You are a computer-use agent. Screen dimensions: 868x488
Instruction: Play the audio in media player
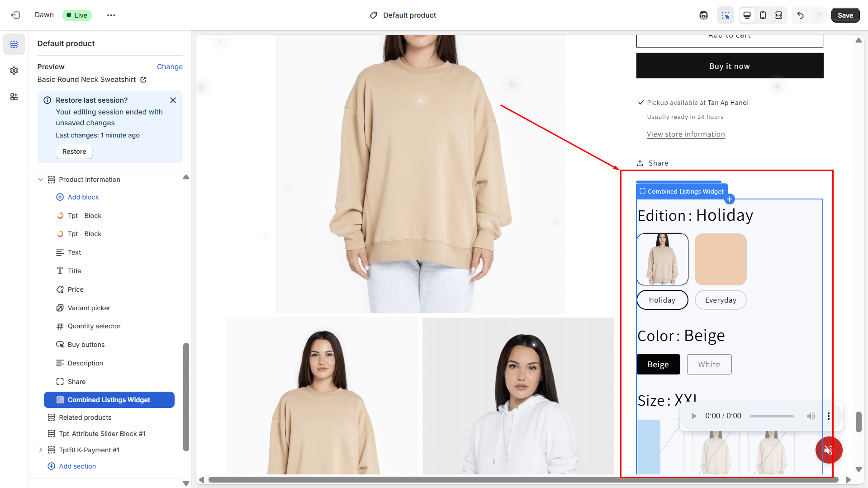694,416
